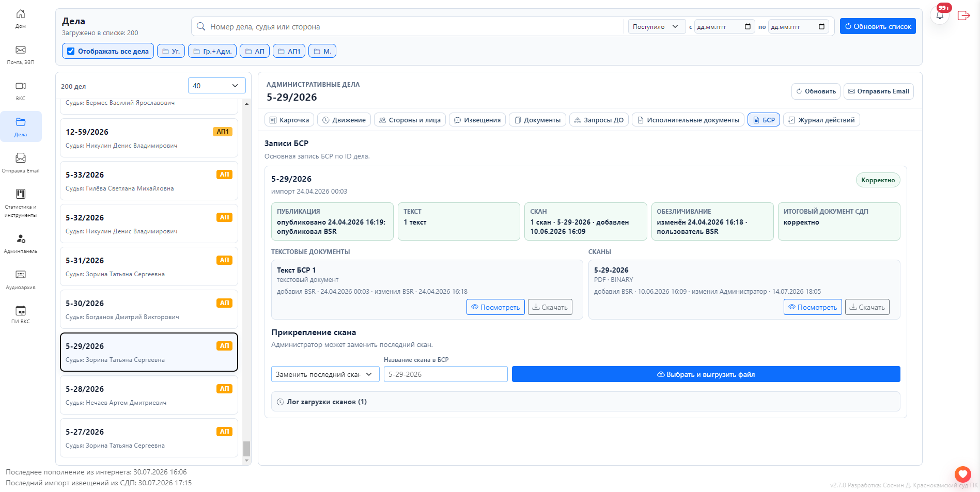
Task: Select case 5-33/2026 in list
Action: tap(149, 181)
